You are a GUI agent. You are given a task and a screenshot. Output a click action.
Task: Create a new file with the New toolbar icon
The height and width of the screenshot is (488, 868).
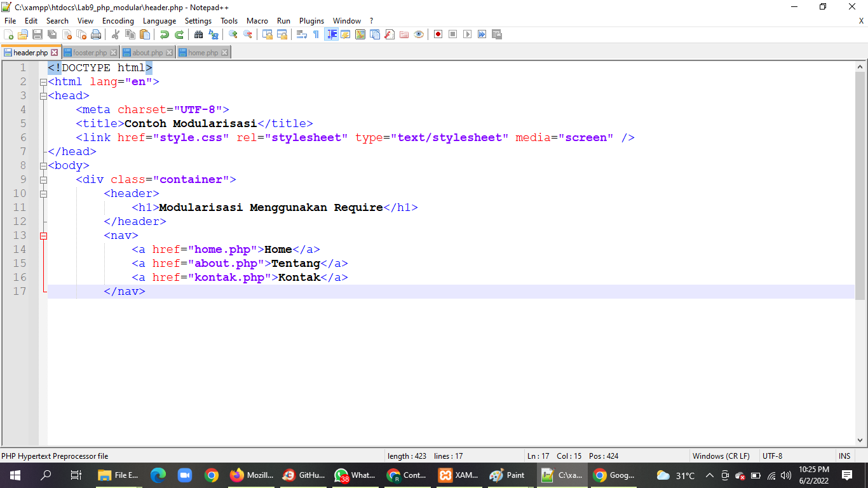(x=9, y=34)
